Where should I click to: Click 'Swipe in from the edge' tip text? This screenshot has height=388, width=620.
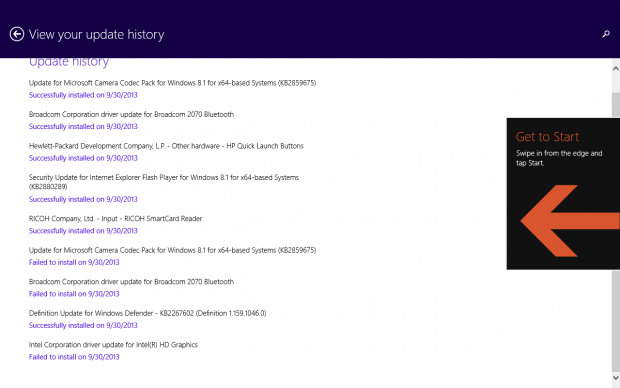point(559,158)
